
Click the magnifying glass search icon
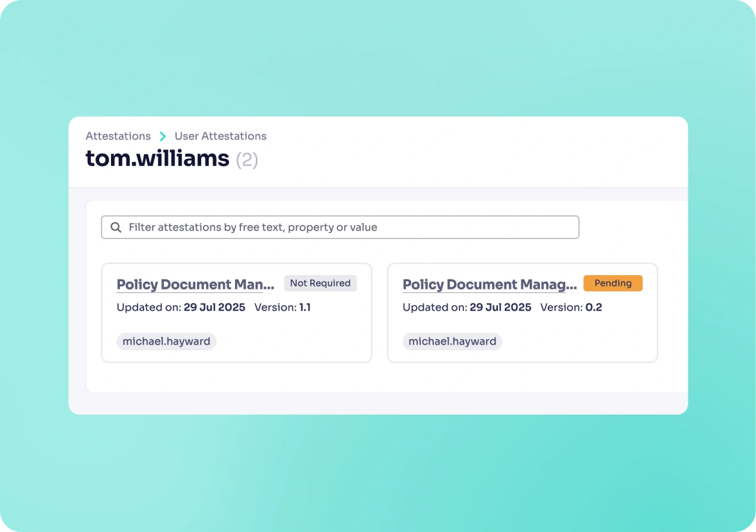[116, 227]
